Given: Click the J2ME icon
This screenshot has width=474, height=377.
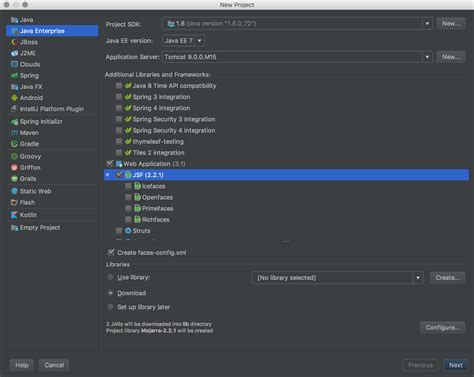Looking at the screenshot, I should (14, 53).
